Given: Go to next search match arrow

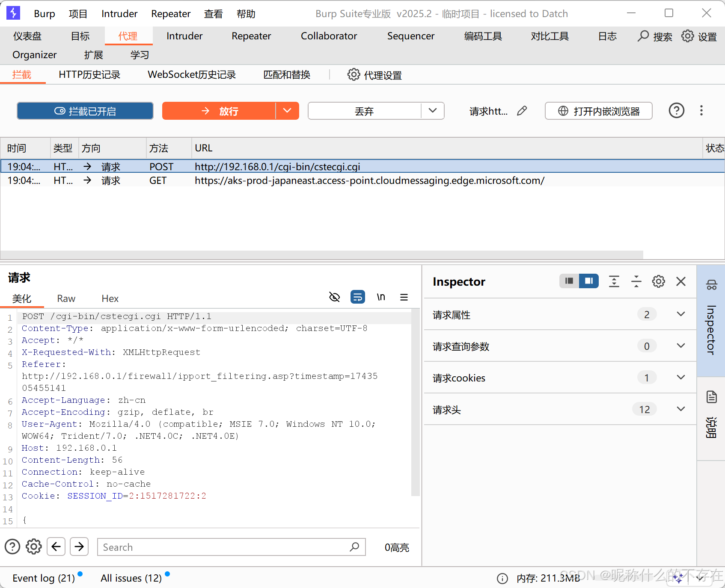Looking at the screenshot, I should (x=79, y=547).
